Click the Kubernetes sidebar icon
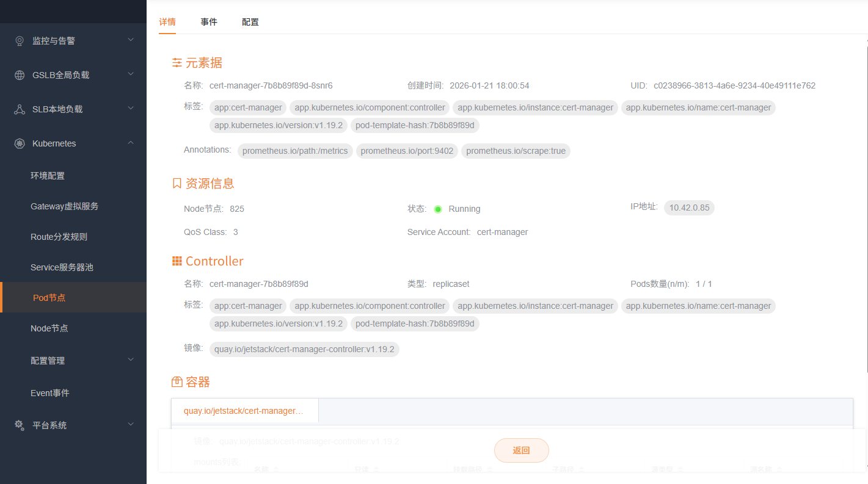This screenshot has height=484, width=868. tap(18, 143)
